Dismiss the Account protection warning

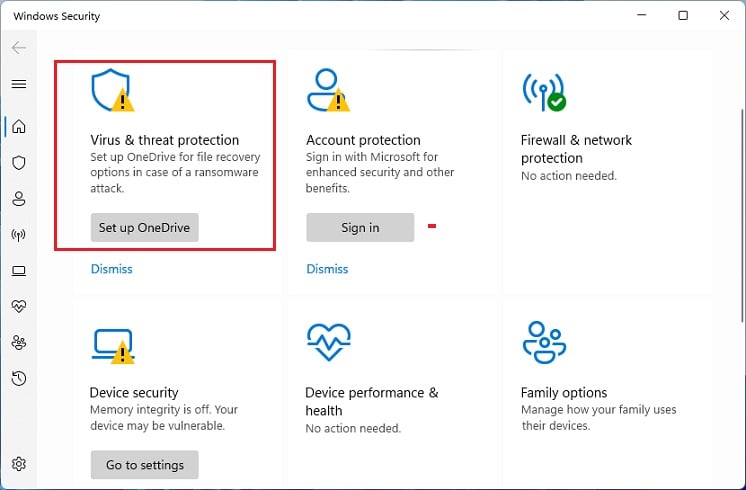327,269
